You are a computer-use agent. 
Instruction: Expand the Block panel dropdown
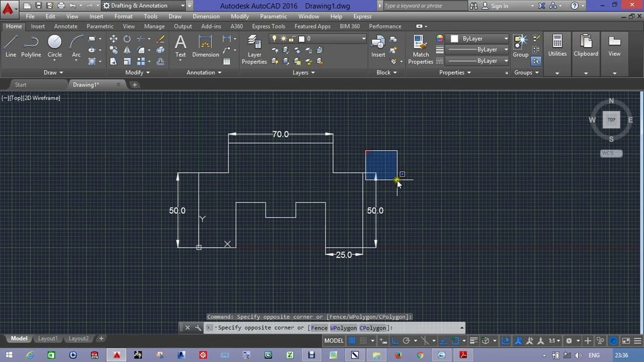click(386, 72)
